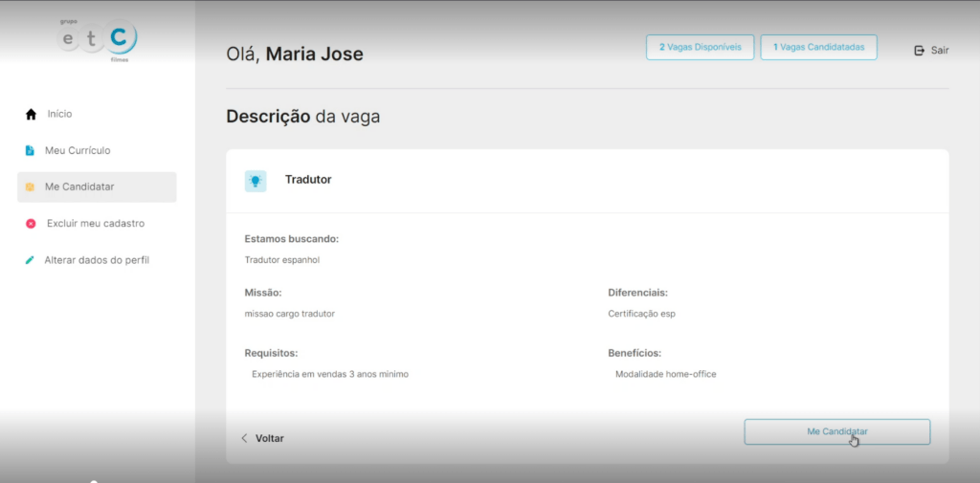Click the Tradutor job title
This screenshot has width=980, height=483.
click(x=308, y=180)
